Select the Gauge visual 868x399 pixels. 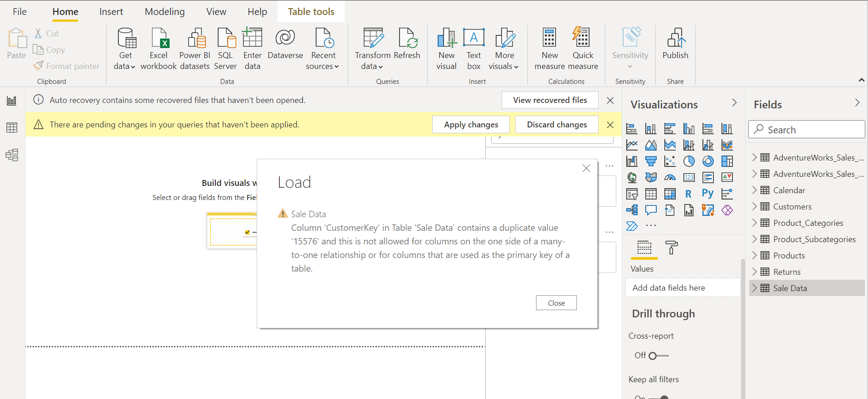coord(670,178)
